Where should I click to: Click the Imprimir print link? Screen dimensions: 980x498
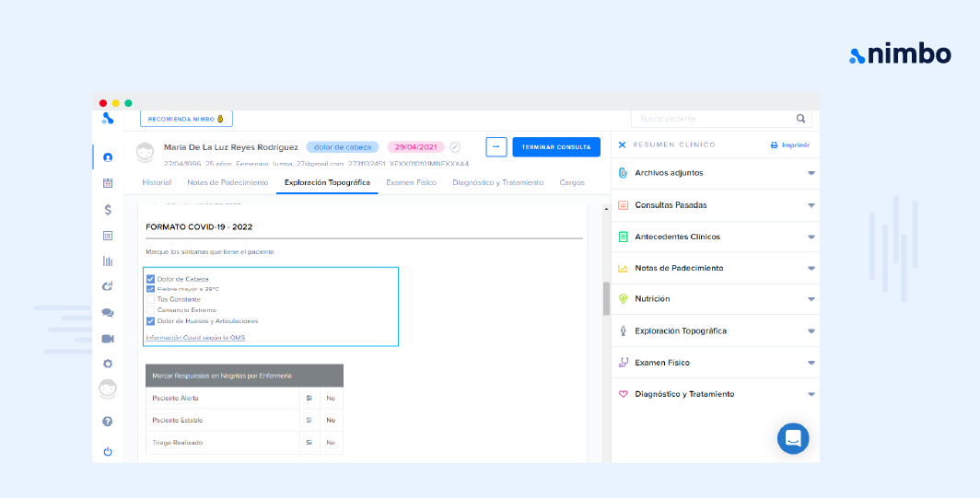pyautogui.click(x=790, y=145)
